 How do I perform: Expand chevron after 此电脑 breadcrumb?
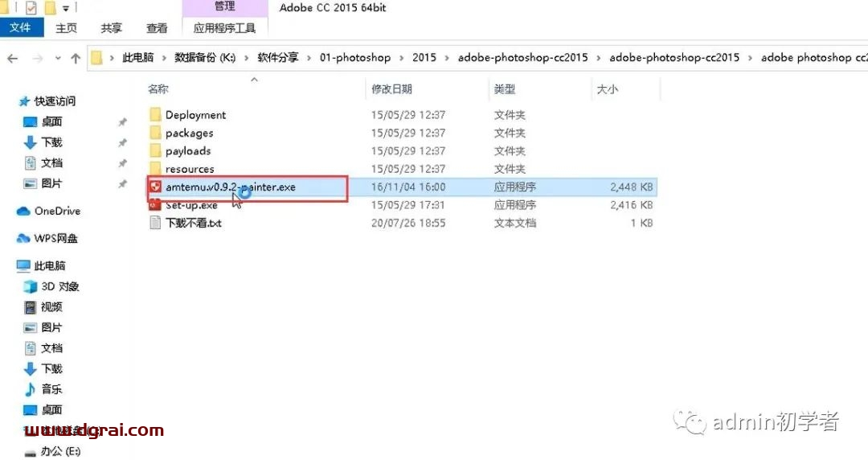click(x=165, y=58)
